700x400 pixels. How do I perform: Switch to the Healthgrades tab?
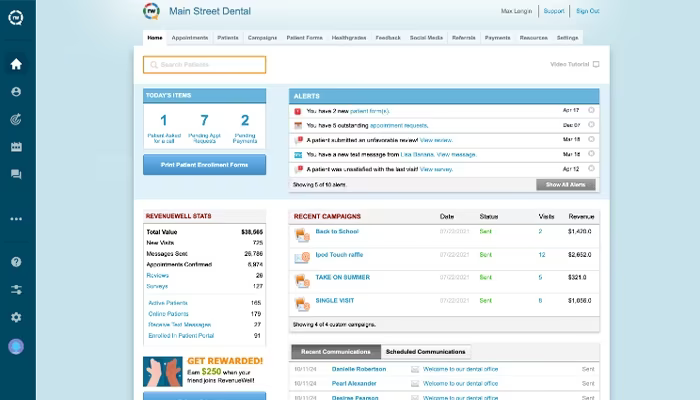[x=349, y=38]
